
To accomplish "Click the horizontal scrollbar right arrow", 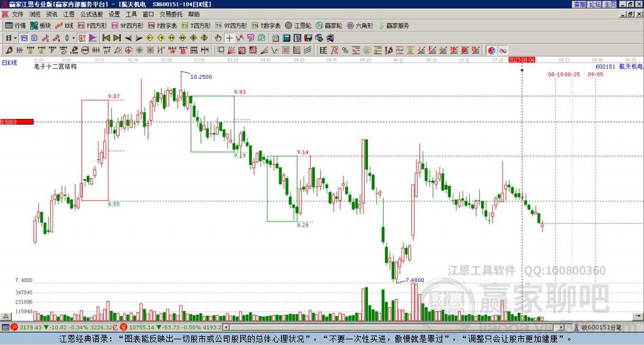I will pos(561,327).
